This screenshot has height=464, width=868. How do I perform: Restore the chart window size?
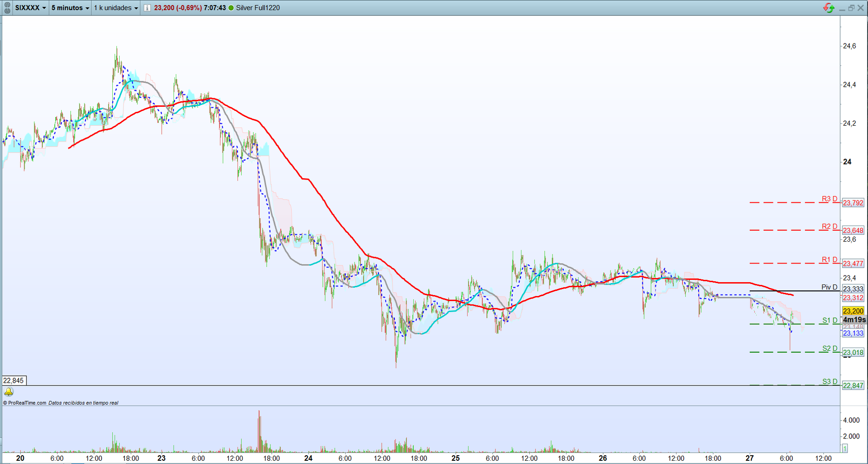tap(851, 8)
